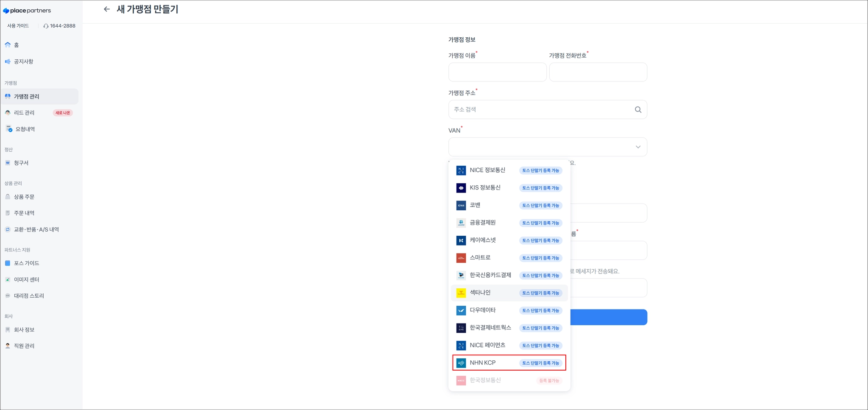Click the bag icon for 상품 주문
This screenshot has width=868, height=410.
click(8, 197)
